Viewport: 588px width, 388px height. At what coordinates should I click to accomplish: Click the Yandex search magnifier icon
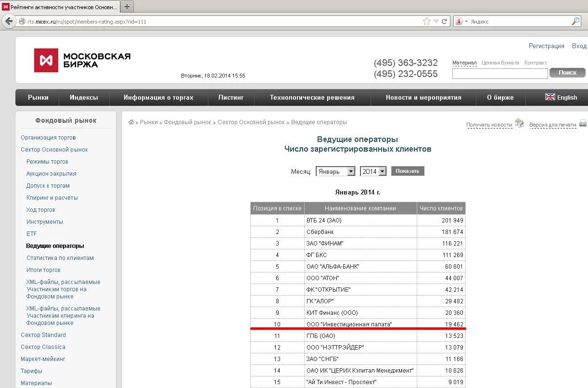coord(575,21)
